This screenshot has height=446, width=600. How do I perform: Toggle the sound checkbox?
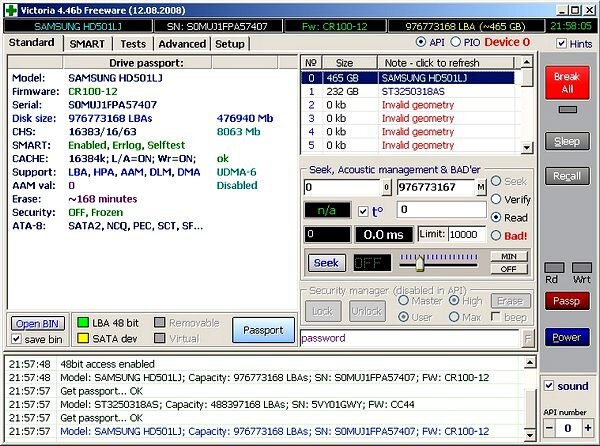pos(549,386)
